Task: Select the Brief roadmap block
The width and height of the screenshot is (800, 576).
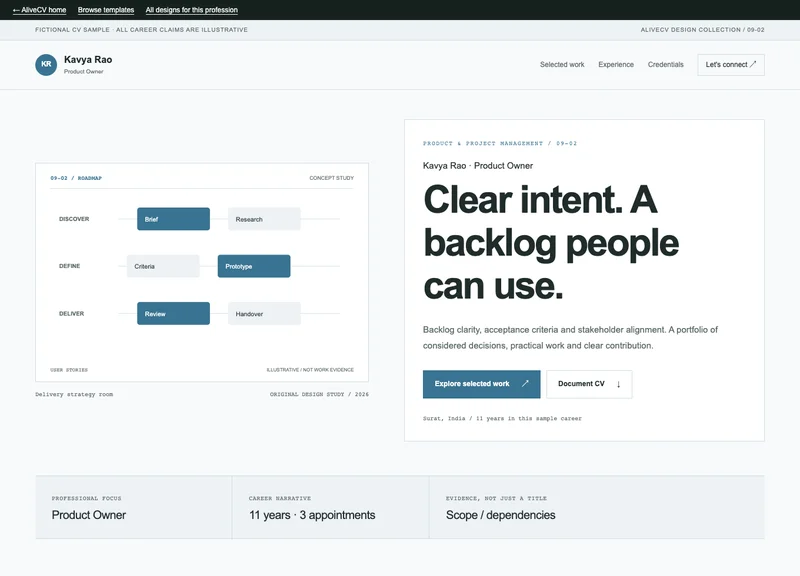Action: click(x=173, y=219)
